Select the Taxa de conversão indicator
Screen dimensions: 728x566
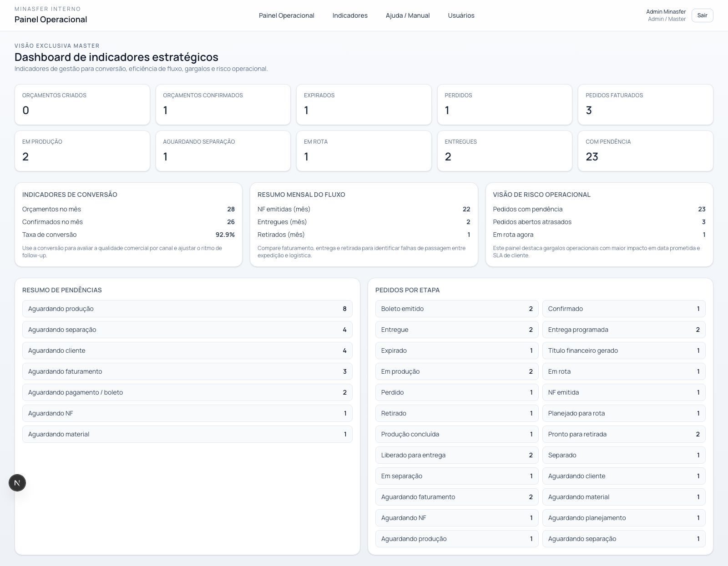coord(128,235)
